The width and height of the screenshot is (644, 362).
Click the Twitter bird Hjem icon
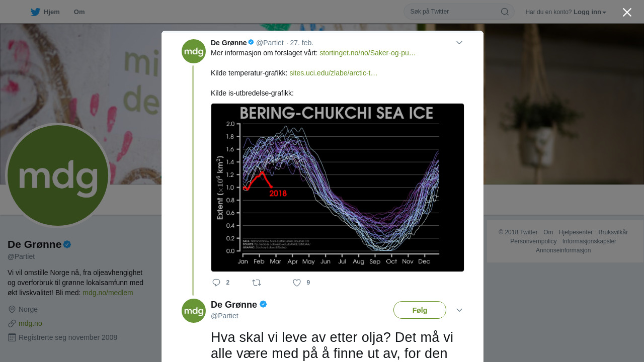click(x=35, y=12)
